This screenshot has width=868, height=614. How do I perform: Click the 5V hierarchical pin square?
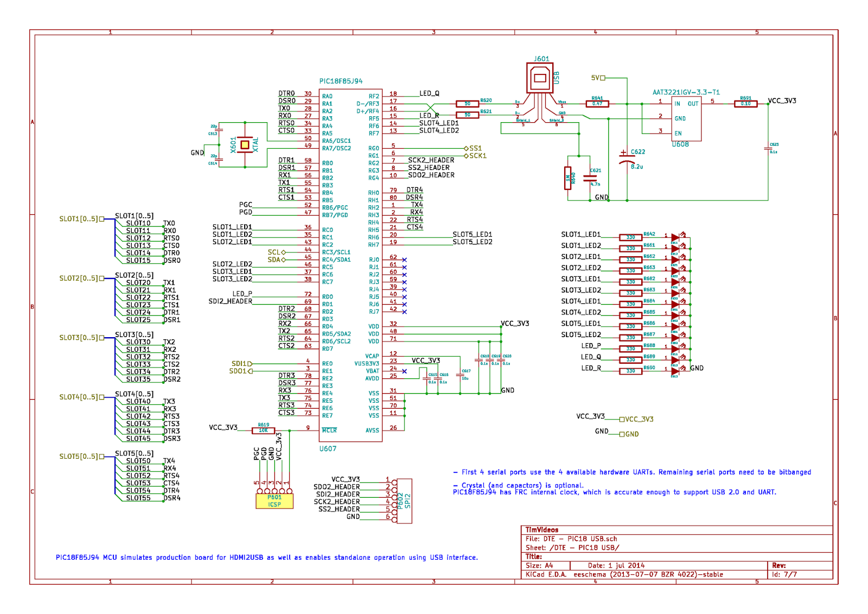[603, 78]
